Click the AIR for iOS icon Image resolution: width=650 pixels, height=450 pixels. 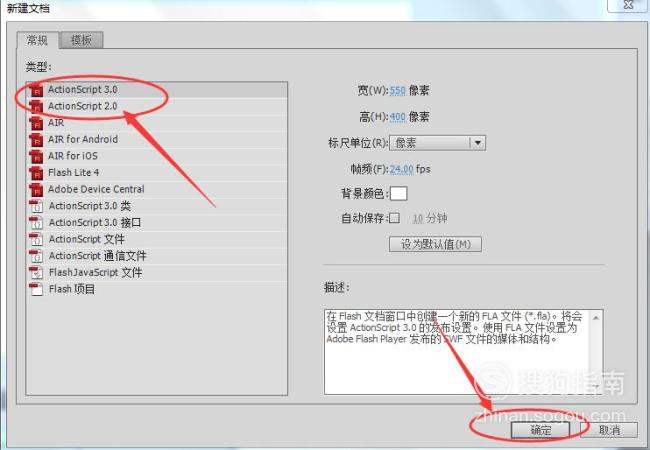pyautogui.click(x=36, y=156)
